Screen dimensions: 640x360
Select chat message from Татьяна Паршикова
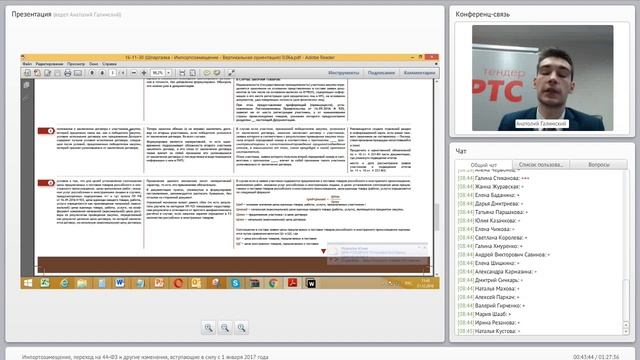493,212
